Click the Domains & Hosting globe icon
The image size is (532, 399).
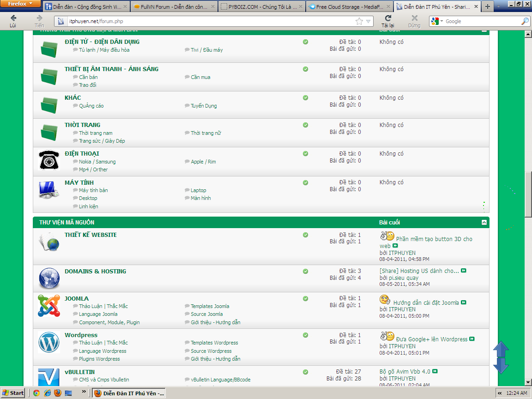(49, 278)
